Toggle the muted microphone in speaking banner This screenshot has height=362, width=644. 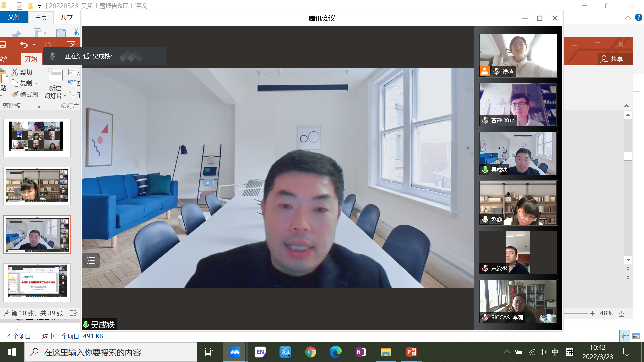[x=52, y=56]
